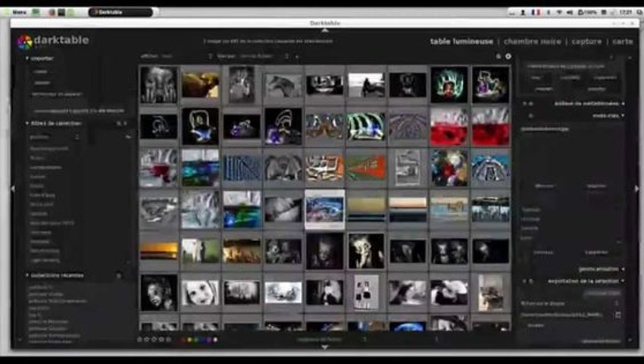
Task: Hide the top panel with the arrow
Action: (325, 30)
